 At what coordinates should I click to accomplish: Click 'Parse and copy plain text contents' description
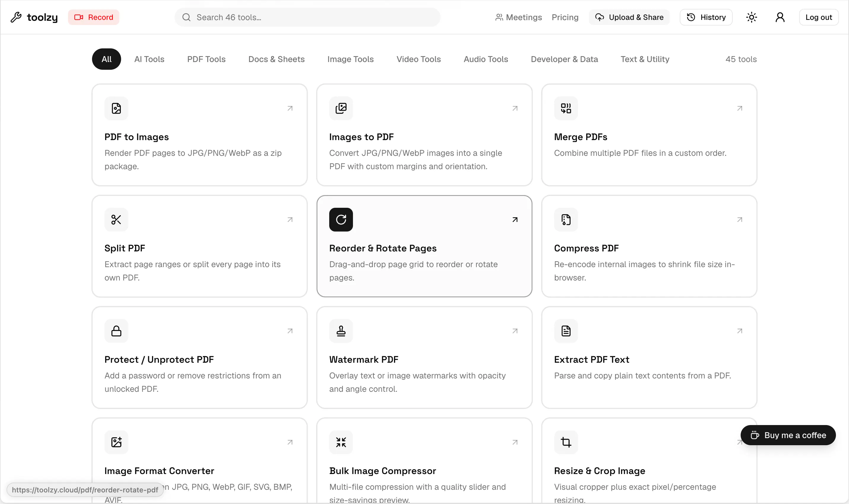click(642, 375)
